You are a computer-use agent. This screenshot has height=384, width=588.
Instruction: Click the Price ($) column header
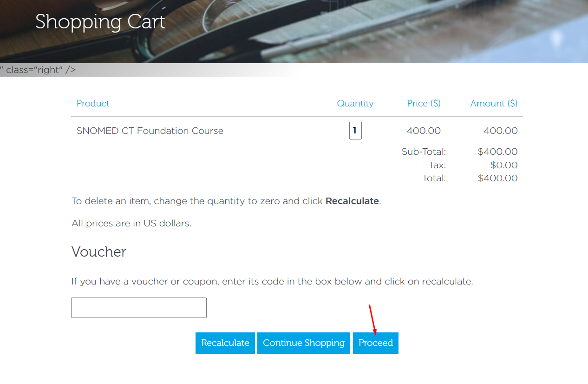coord(424,103)
